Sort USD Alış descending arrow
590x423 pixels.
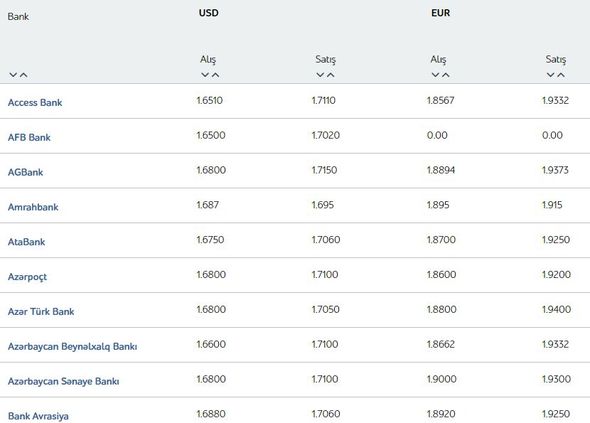pyautogui.click(x=205, y=75)
